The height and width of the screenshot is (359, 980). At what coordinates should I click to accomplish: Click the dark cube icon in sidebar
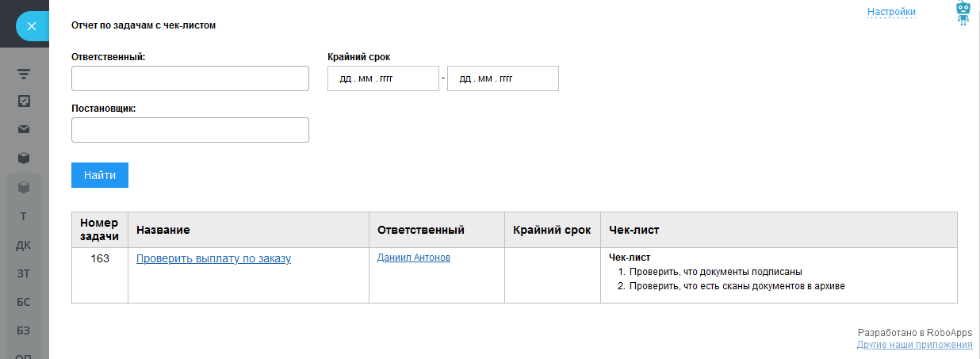click(x=24, y=158)
